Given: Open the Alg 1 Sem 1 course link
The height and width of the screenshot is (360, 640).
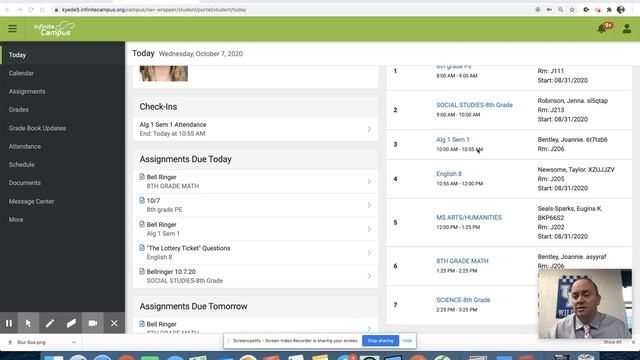Looking at the screenshot, I should (x=453, y=140).
